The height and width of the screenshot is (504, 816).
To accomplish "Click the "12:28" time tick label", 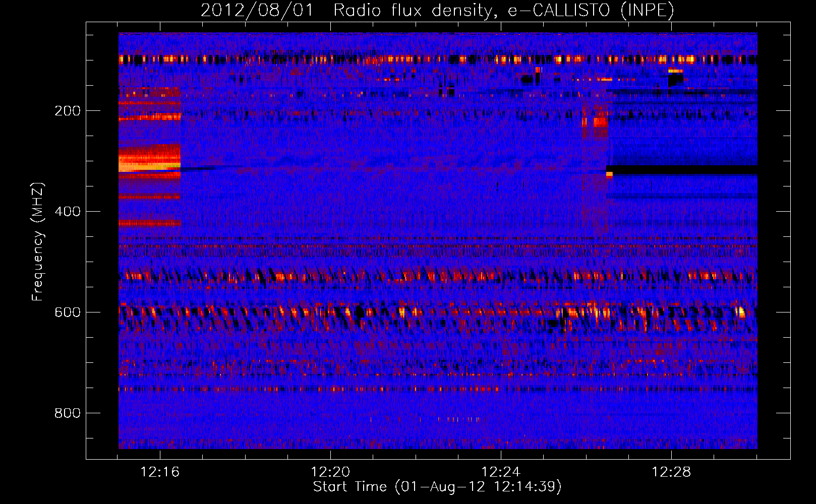I will coord(671,472).
